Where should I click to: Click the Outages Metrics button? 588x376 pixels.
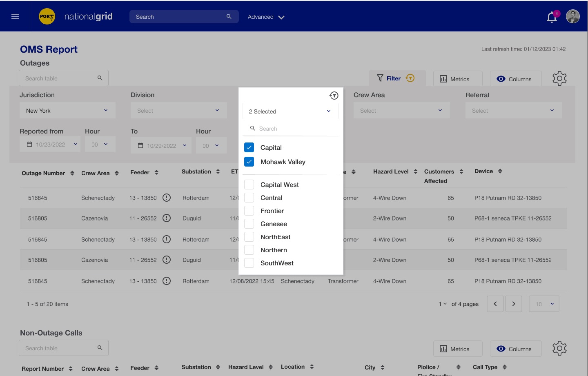tap(457, 79)
